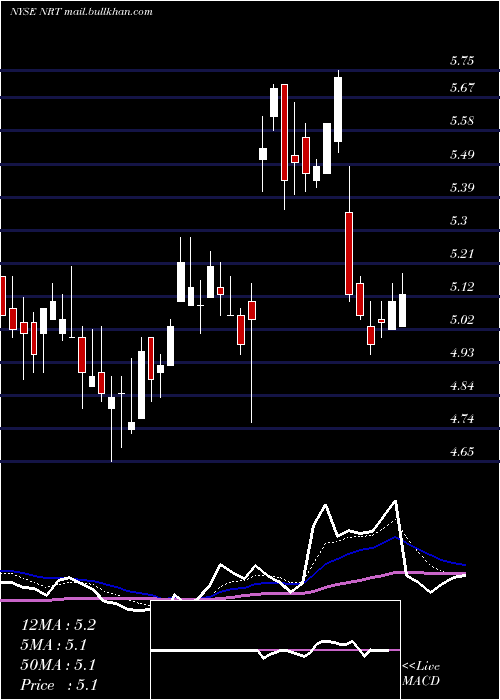
Task: Click the 5.39 price axis label
Action: click(462, 188)
